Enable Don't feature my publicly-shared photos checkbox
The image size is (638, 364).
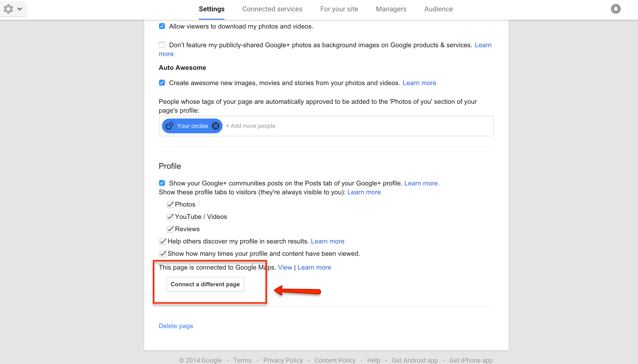pos(162,45)
